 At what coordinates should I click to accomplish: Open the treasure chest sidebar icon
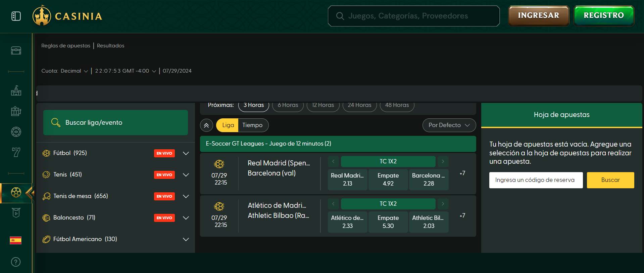tap(16, 50)
